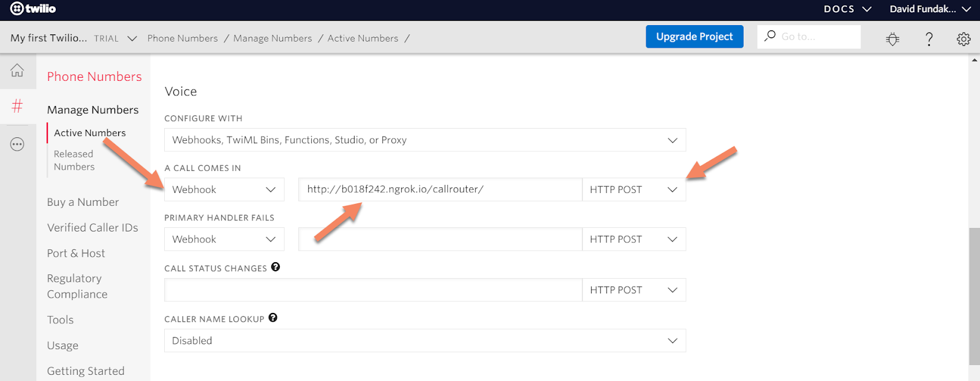Open Port & Host in sidebar
This screenshot has width=980, height=381.
[76, 254]
